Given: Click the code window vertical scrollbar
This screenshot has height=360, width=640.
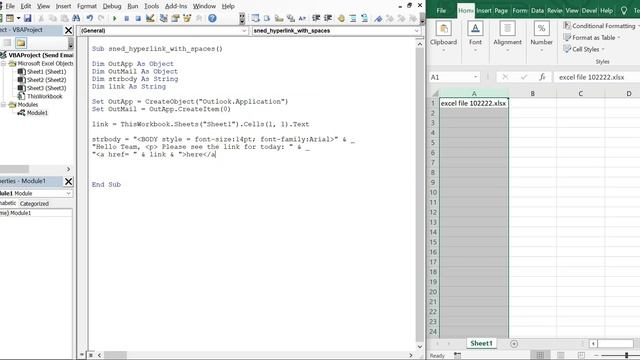Looking at the screenshot, I should pos(420,194).
